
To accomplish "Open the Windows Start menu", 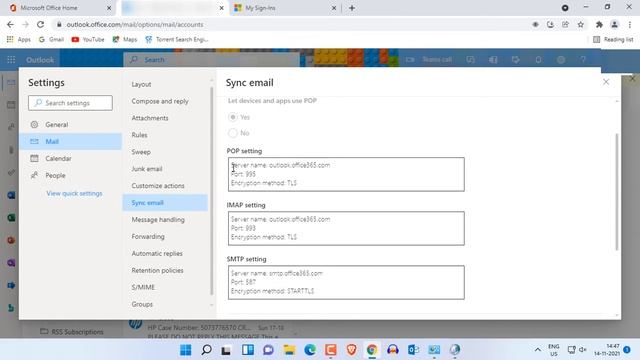I will click(186, 349).
